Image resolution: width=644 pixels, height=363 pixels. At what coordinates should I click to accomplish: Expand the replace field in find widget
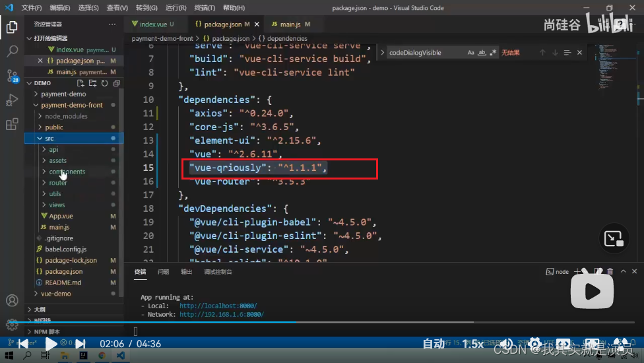[383, 53]
